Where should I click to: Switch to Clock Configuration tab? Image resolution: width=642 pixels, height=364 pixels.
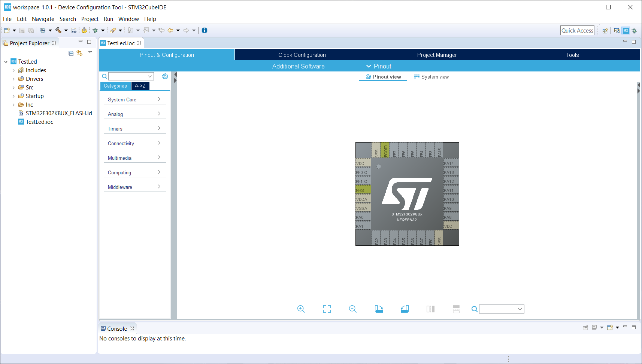pos(302,55)
